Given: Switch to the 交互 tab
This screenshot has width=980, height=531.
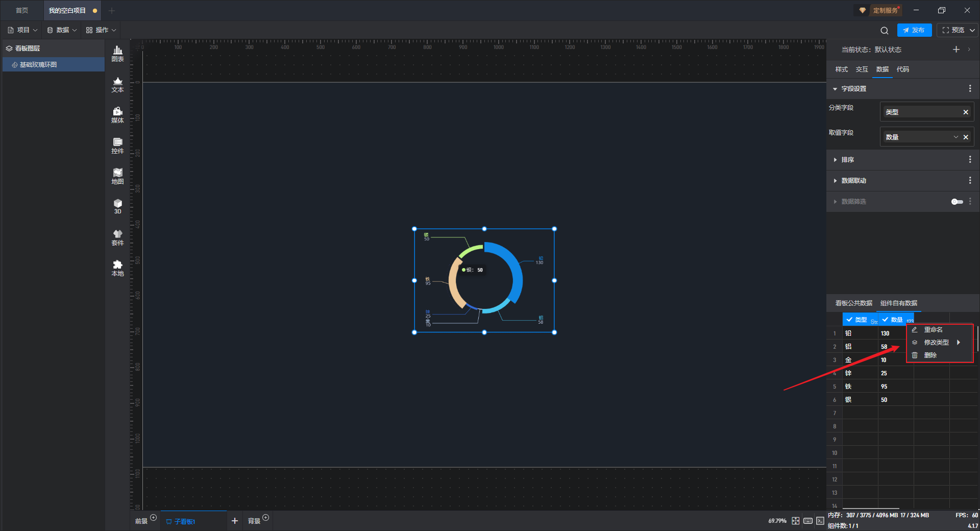Looking at the screenshot, I should (x=862, y=69).
